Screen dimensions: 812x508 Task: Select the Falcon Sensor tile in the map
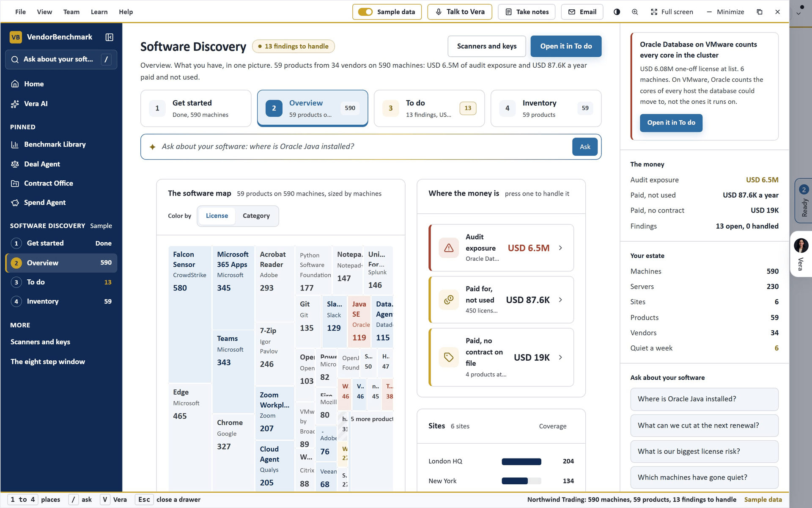(190, 314)
